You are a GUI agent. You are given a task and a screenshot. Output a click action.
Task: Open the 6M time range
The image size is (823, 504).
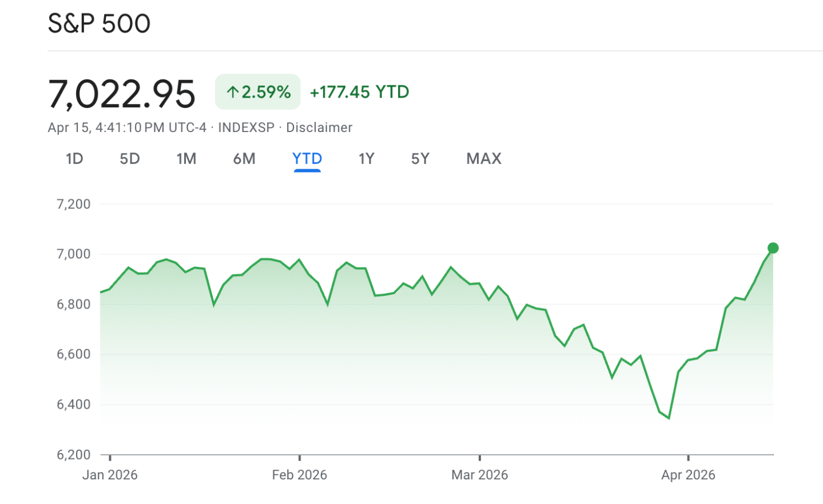(244, 159)
